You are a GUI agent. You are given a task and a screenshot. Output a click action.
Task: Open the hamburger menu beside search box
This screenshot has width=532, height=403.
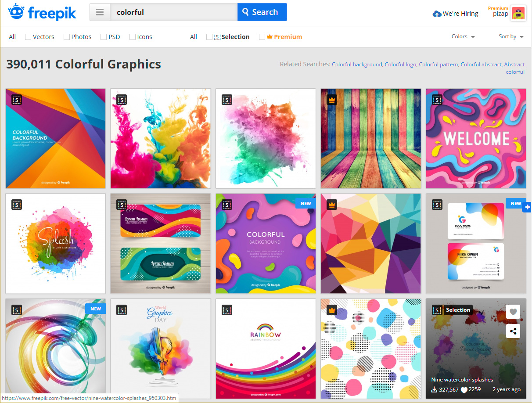point(100,12)
